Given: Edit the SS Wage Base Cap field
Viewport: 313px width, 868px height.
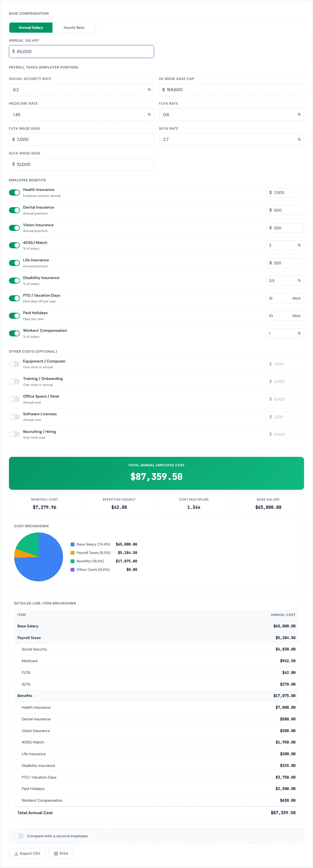Looking at the screenshot, I should tap(231, 90).
